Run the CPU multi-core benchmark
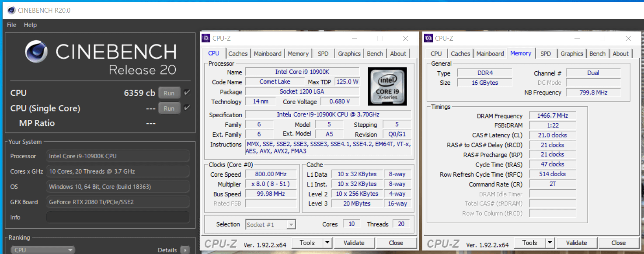Viewport: 644px width, 254px height. tap(169, 93)
